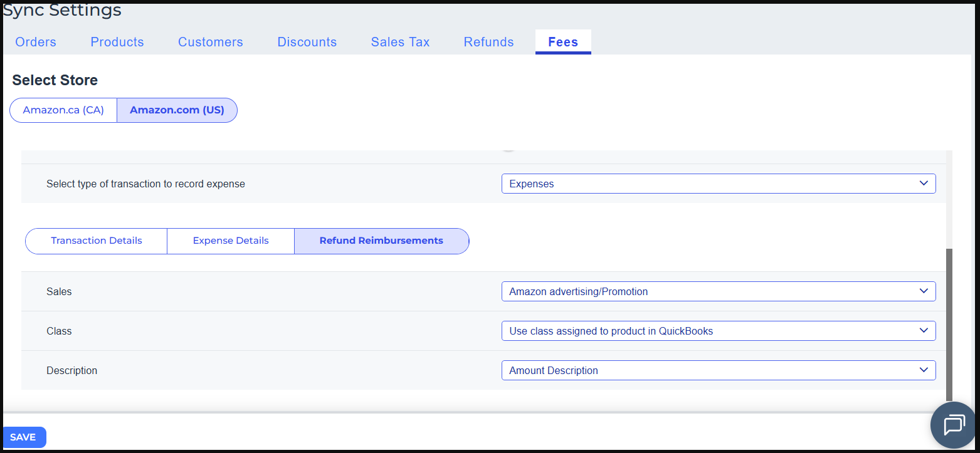Click the Sales row label
This screenshot has width=980, height=453.
tap(59, 292)
